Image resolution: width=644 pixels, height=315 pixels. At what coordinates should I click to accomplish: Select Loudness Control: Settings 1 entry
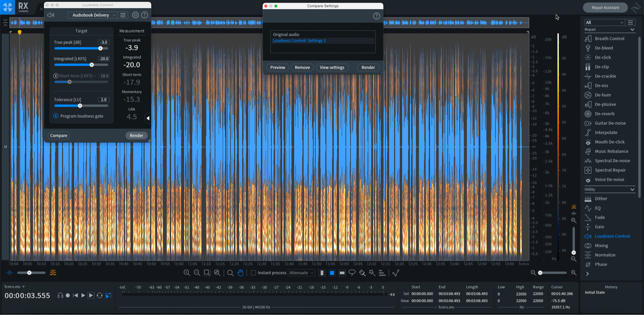[x=299, y=41]
